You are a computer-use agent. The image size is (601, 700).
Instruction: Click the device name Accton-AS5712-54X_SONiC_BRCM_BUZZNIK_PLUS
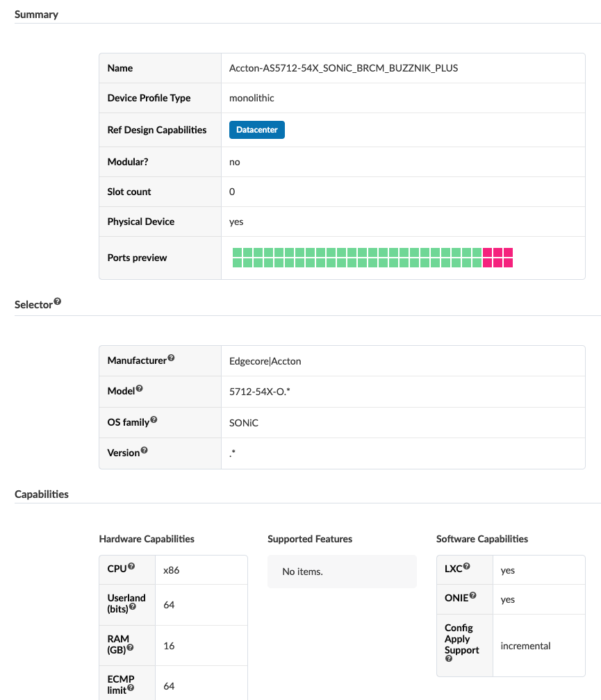click(x=343, y=68)
